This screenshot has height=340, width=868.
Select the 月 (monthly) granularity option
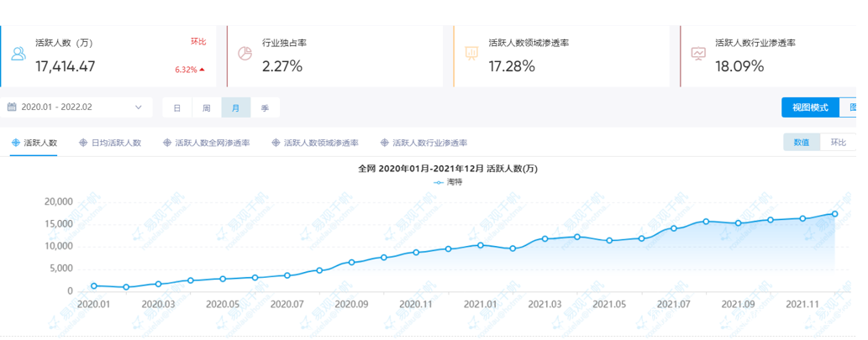coord(236,107)
